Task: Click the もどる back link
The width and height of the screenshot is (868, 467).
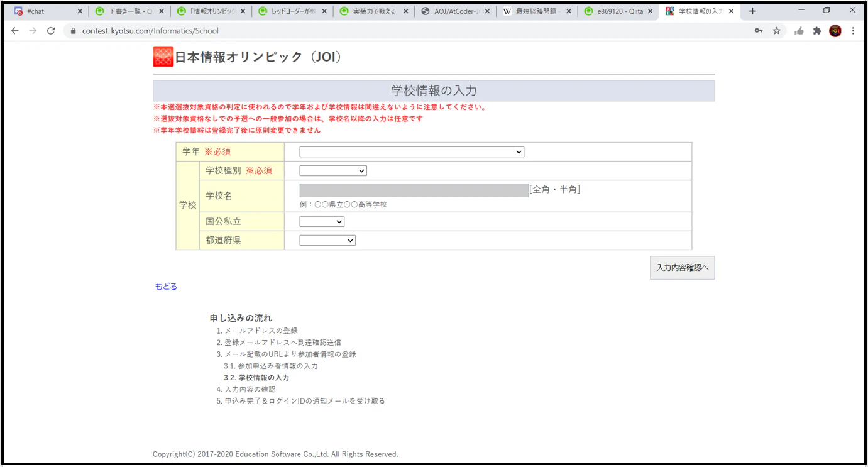Action: click(x=166, y=287)
